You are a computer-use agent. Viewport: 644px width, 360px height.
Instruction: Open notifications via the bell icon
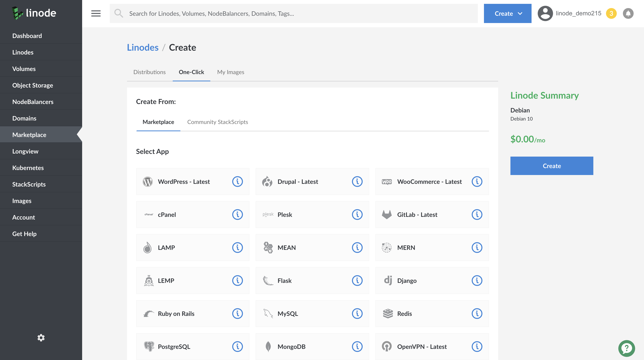coord(628,13)
